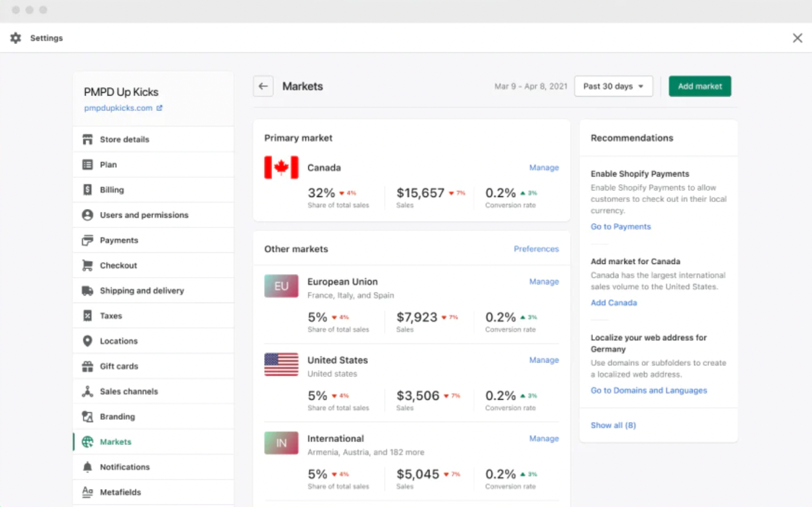Viewport: 812px width, 507px height.
Task: Open the pmpdupkicks.com store link
Action: click(118, 108)
